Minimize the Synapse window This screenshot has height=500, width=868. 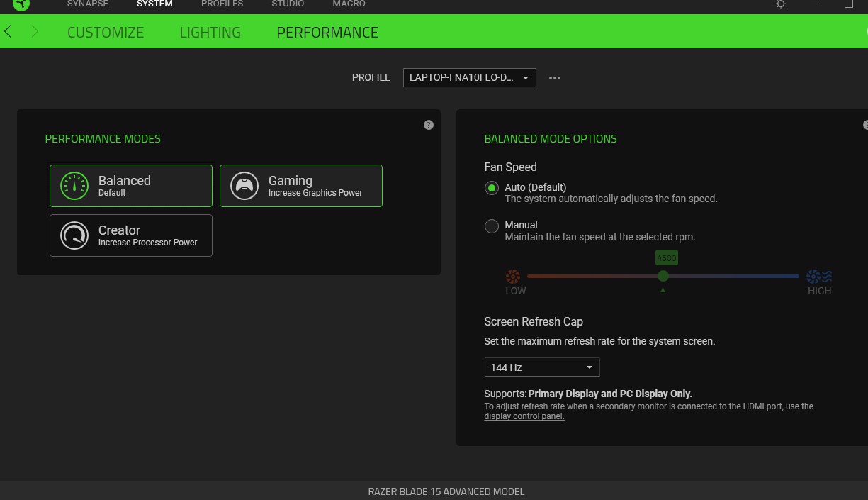pos(815,4)
